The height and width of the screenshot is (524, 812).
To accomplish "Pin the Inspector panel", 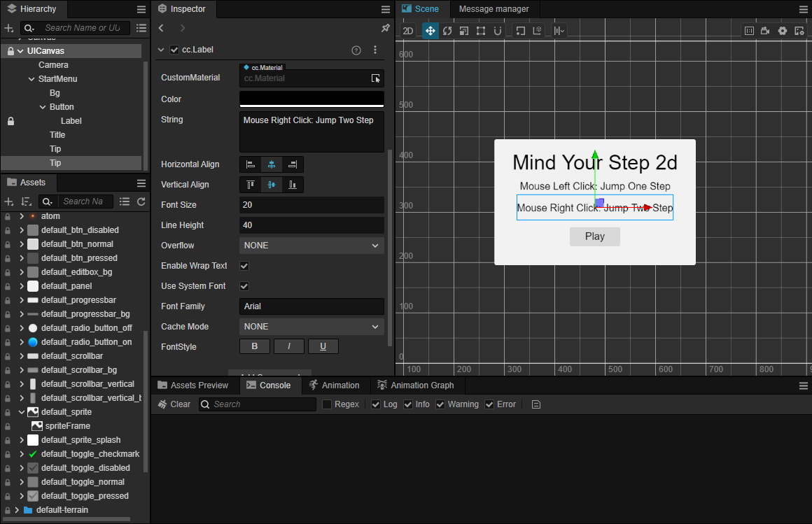I will [385, 28].
